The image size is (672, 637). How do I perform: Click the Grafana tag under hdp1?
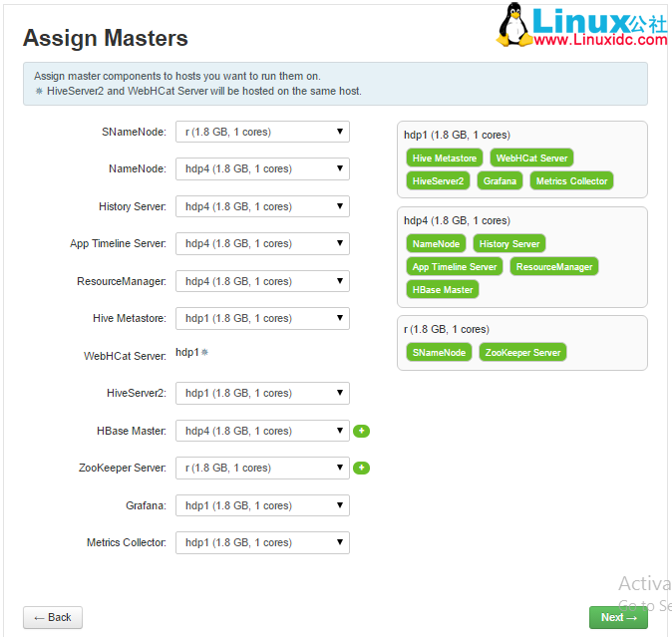click(500, 180)
